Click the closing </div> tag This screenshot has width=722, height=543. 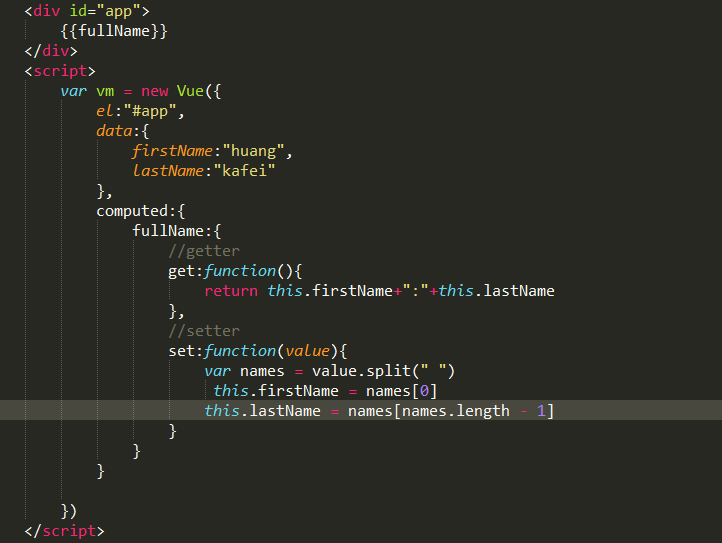[51, 51]
